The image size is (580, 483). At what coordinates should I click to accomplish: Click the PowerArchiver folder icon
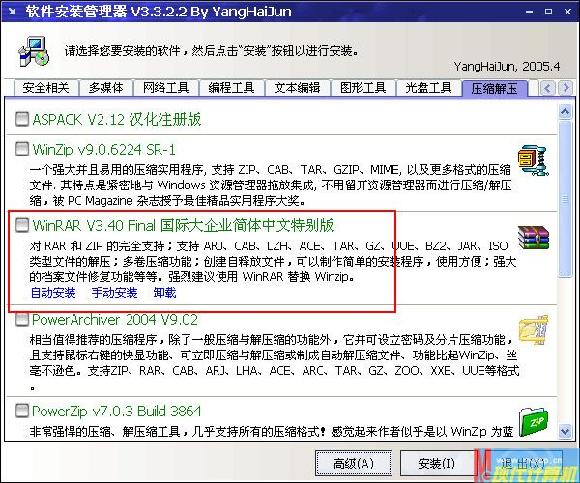(x=533, y=329)
